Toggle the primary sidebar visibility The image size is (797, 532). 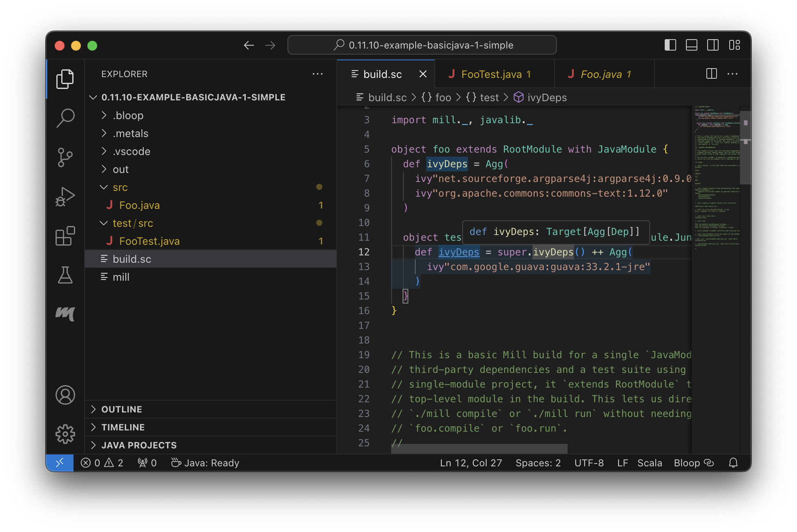pos(670,45)
